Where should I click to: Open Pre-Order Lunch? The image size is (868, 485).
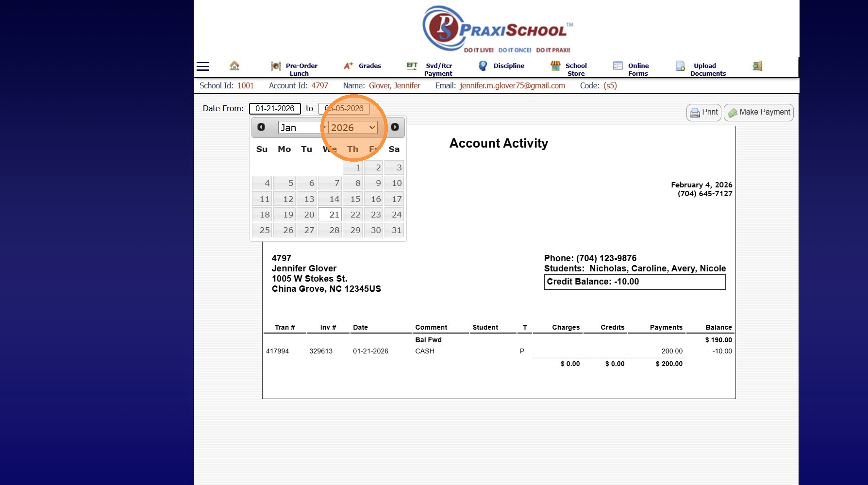click(294, 69)
